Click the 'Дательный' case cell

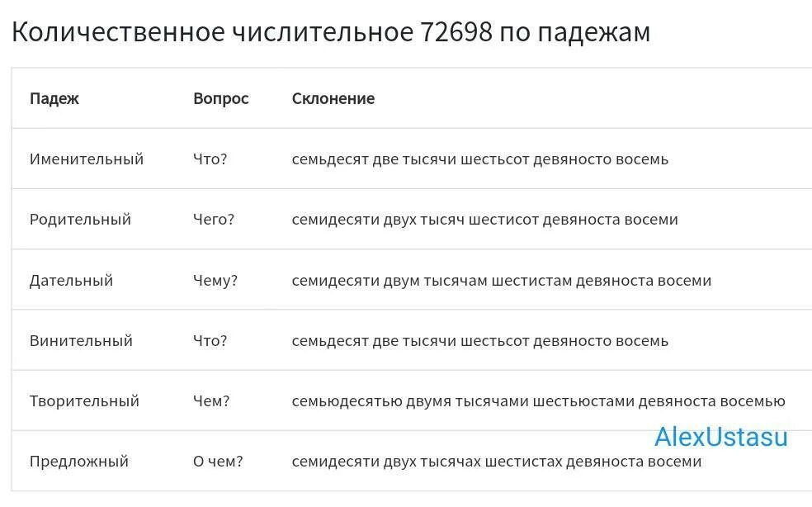[x=72, y=281]
